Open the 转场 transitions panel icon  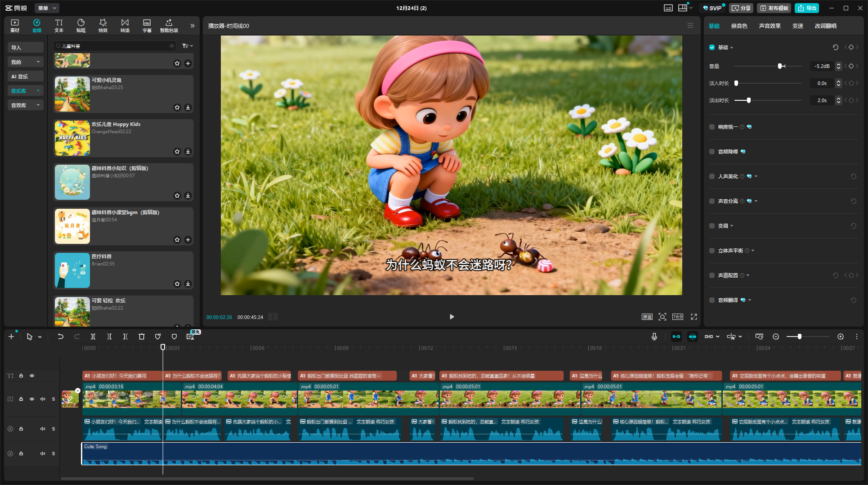(125, 26)
